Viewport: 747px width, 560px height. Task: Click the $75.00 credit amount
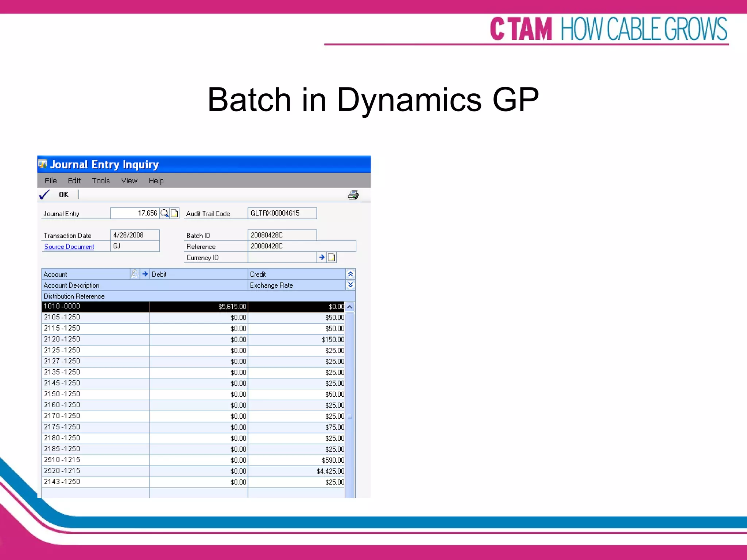pyautogui.click(x=335, y=427)
